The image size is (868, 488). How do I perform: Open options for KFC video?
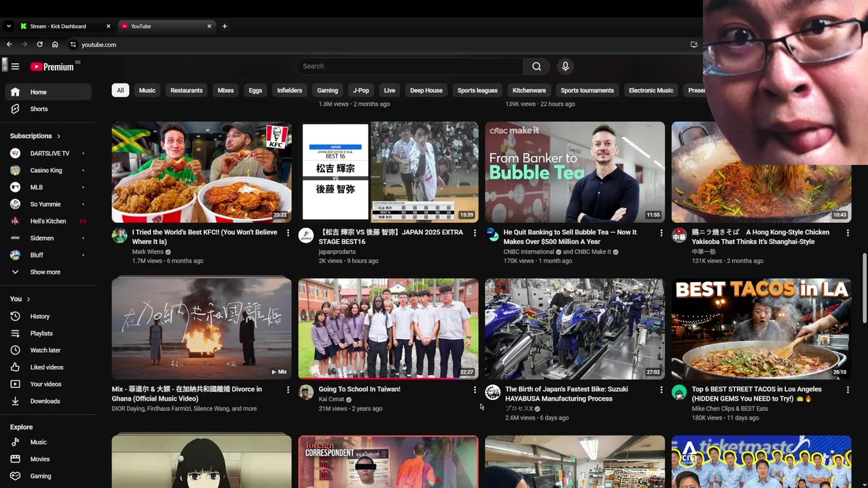[x=288, y=232]
